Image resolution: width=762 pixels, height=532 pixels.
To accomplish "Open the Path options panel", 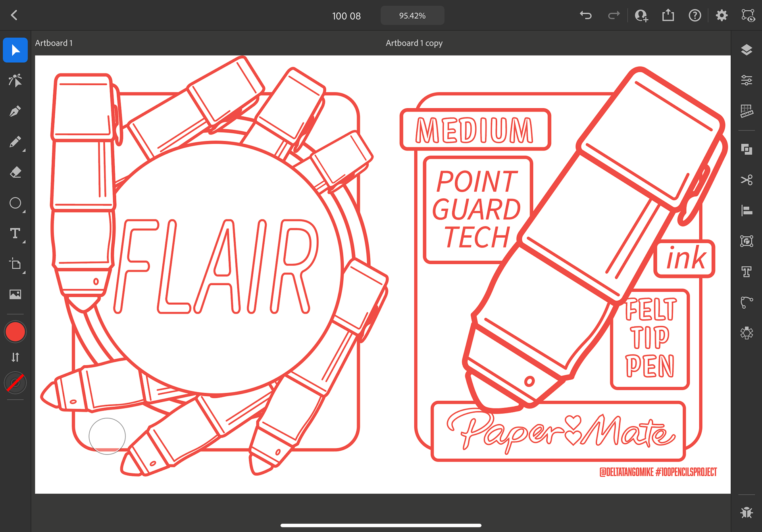I will point(747,302).
